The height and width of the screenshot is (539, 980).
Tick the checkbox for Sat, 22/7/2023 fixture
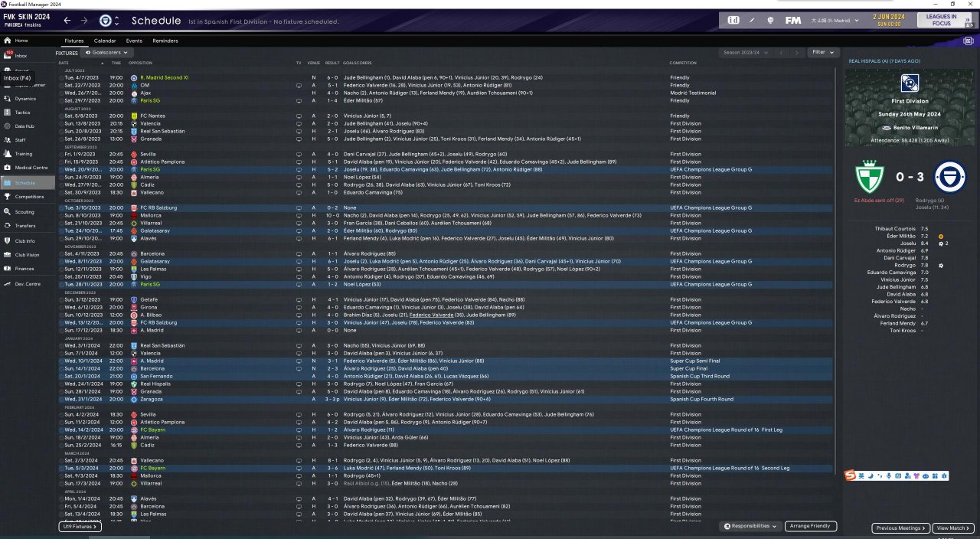[x=63, y=85]
